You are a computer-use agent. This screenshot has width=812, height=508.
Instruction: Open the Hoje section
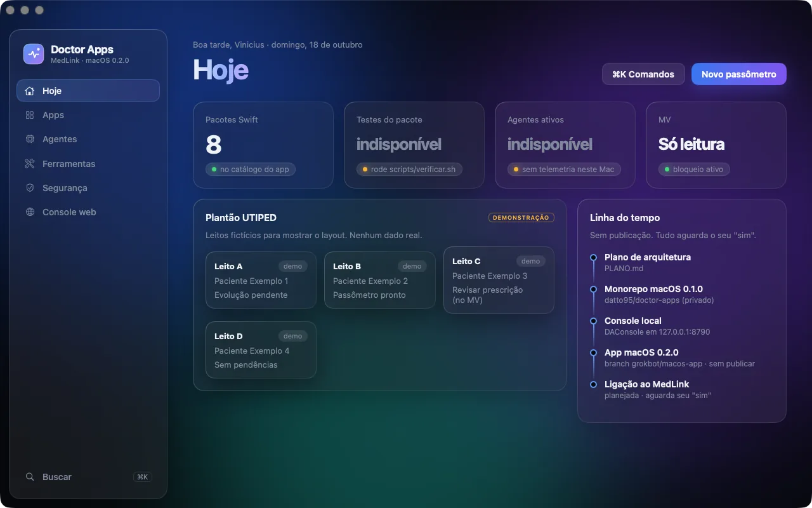(x=88, y=91)
